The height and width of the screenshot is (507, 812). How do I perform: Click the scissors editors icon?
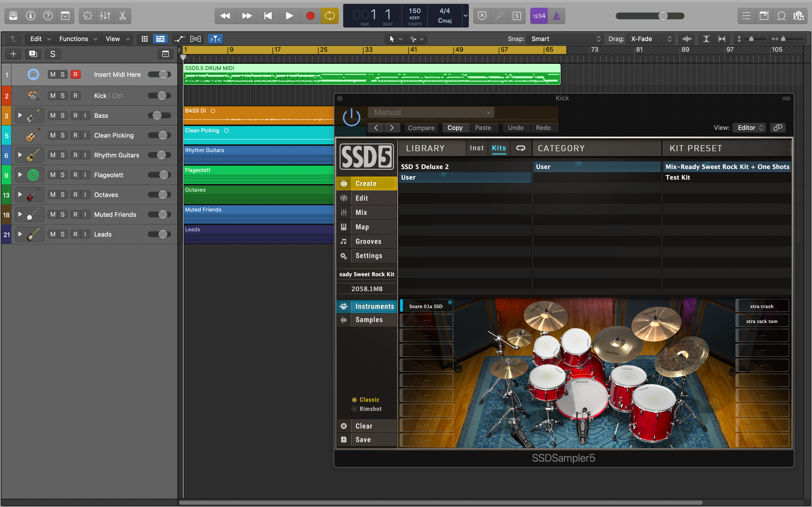pos(123,16)
